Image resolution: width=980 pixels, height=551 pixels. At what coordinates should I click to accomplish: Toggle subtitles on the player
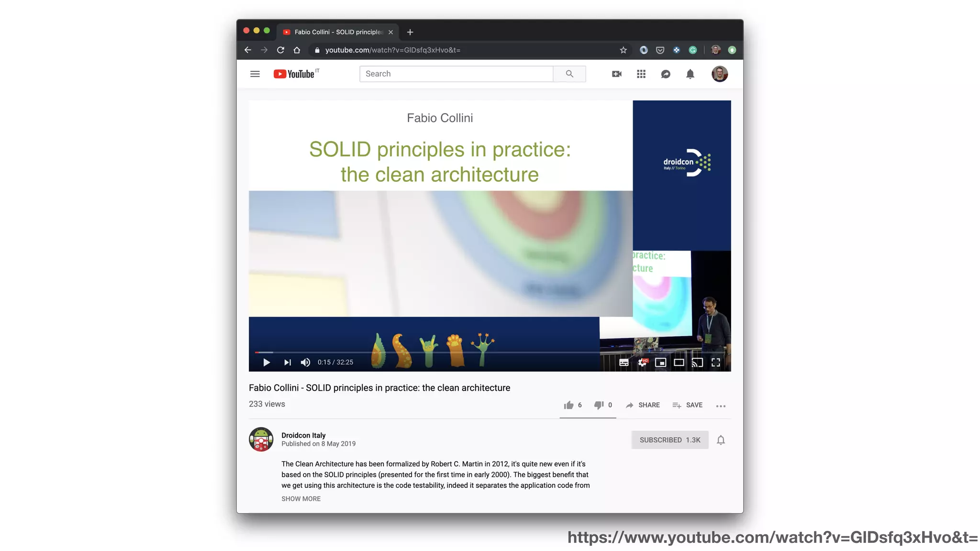click(x=624, y=363)
